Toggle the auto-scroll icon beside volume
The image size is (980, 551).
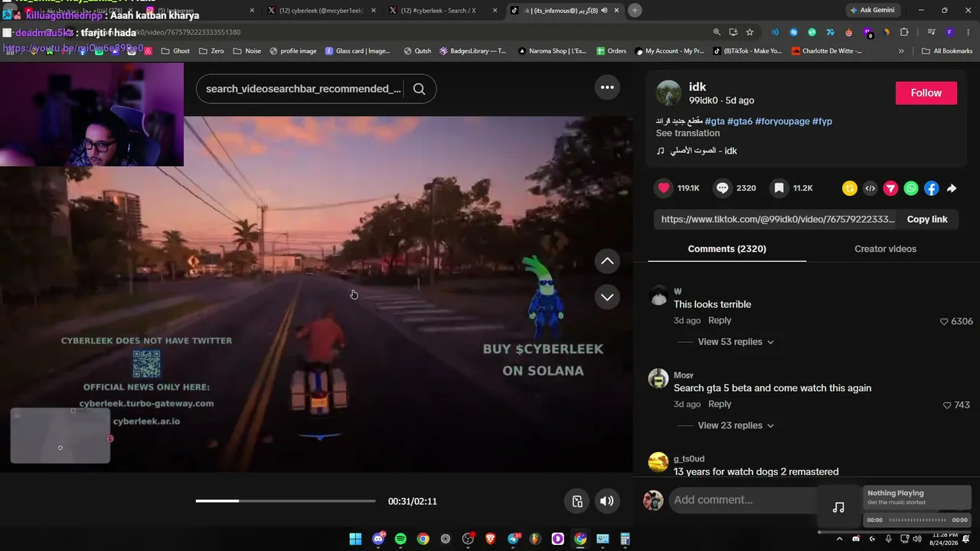577,501
